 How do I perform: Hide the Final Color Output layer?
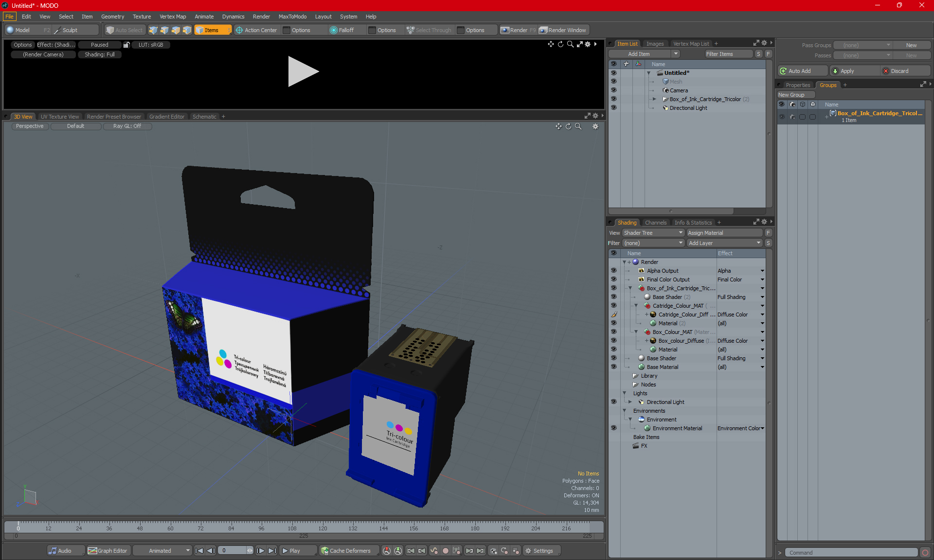(x=613, y=280)
